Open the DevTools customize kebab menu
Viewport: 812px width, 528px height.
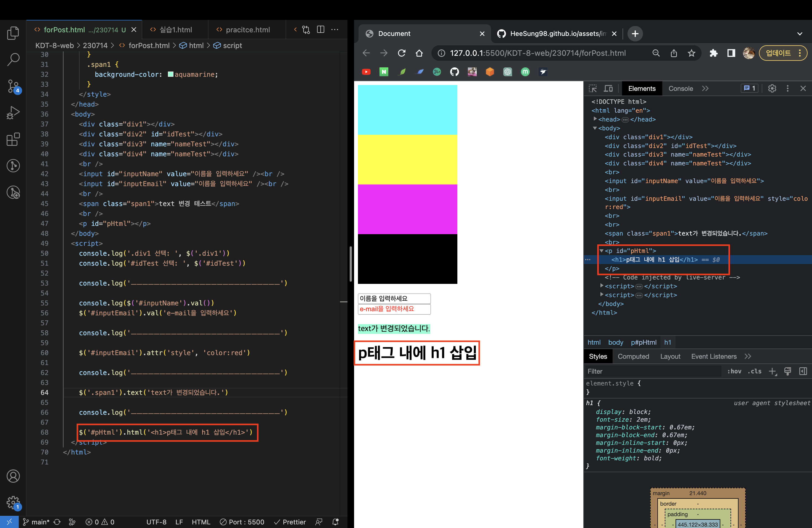787,89
